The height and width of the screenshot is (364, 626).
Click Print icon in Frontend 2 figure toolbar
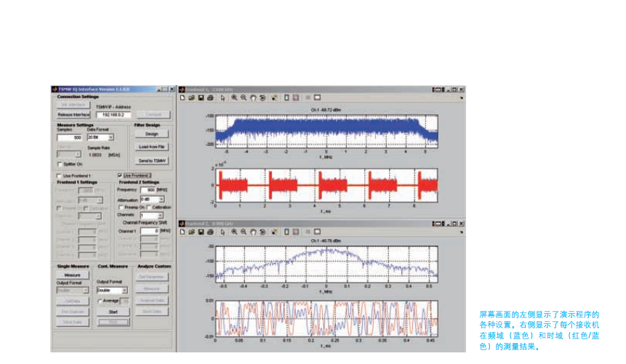(210, 232)
